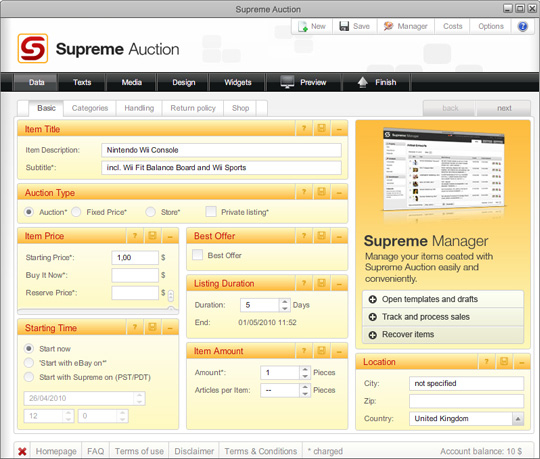Collapse the Item Amount panel
This screenshot has height=459, width=540.
tap(339, 351)
